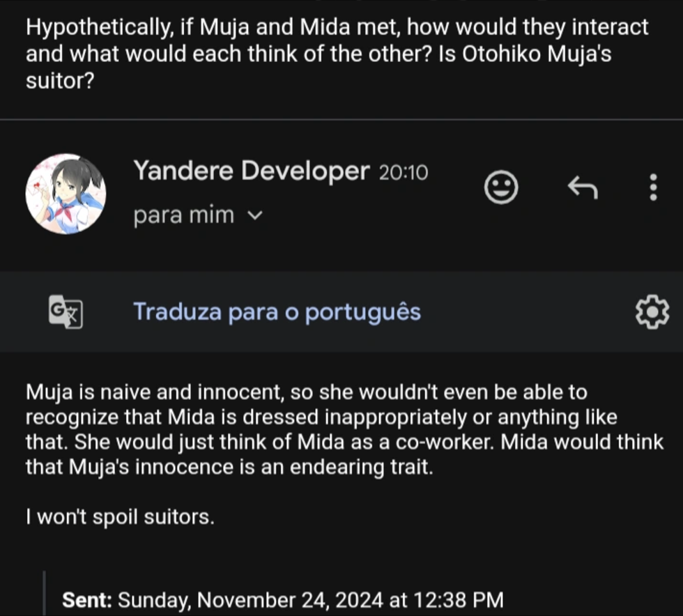
Task: Reply to Yandere Developer's message
Action: (x=583, y=187)
